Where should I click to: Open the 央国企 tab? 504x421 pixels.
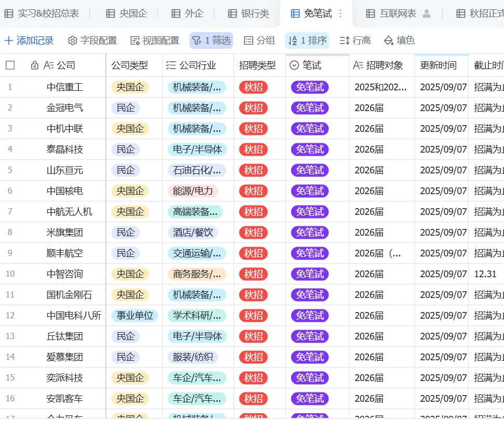[126, 13]
